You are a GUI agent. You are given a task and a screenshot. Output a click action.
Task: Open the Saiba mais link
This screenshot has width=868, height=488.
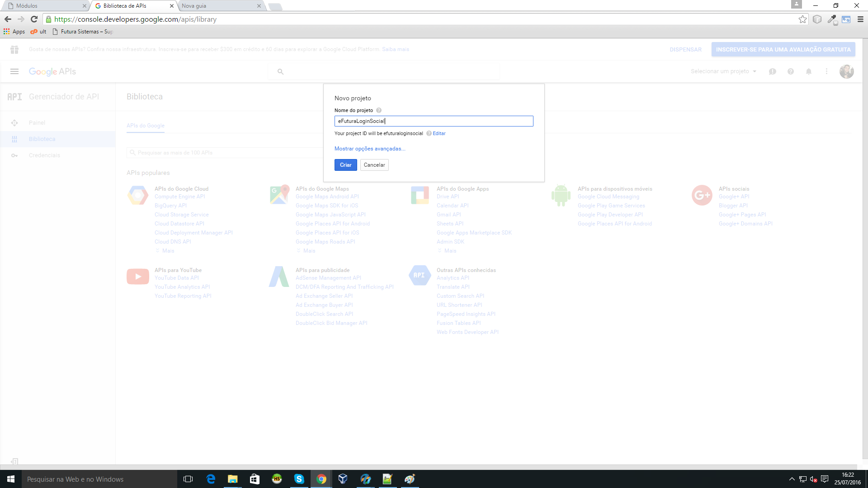[396, 49]
